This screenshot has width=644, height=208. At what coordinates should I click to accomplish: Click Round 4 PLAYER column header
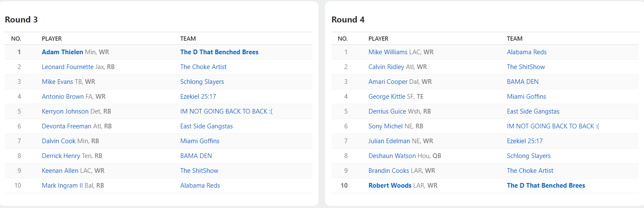[x=378, y=39]
